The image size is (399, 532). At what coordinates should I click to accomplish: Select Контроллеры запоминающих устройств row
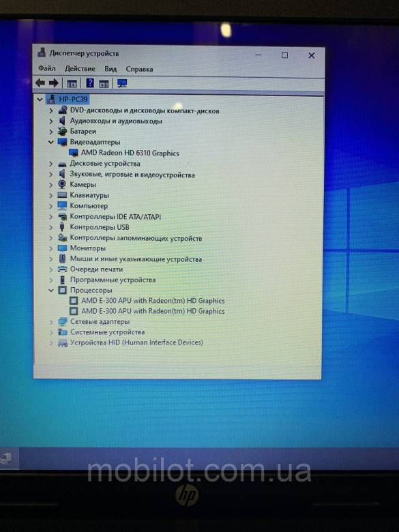[136, 238]
